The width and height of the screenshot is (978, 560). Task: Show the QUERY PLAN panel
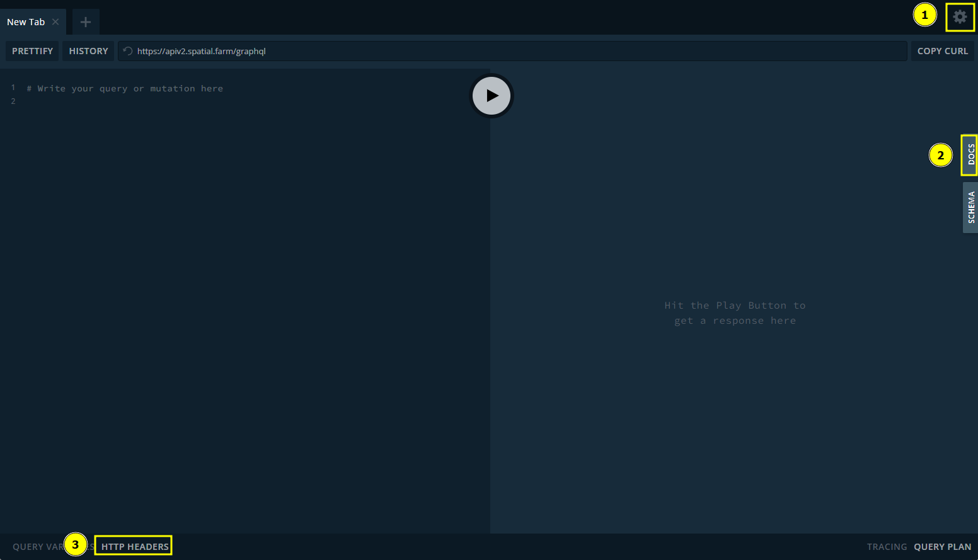click(x=942, y=546)
